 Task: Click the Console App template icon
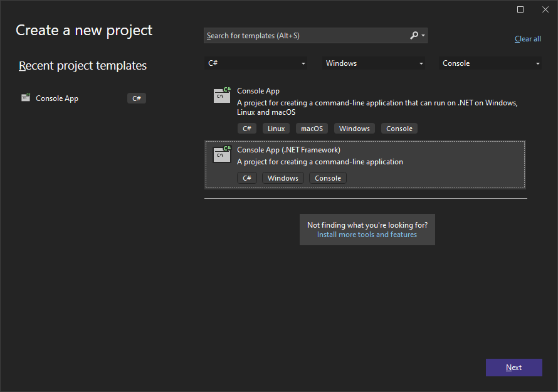(222, 95)
